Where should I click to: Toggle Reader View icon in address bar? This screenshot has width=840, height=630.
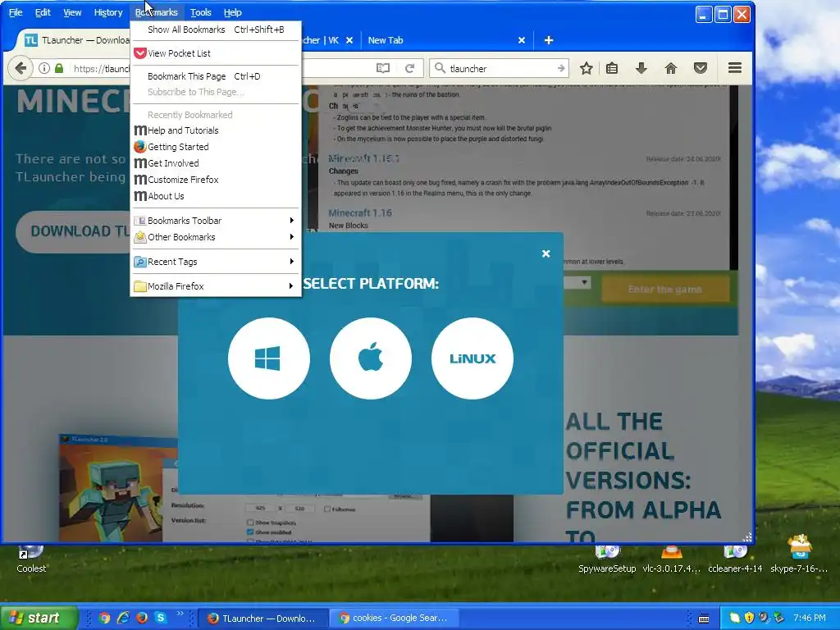382,68
